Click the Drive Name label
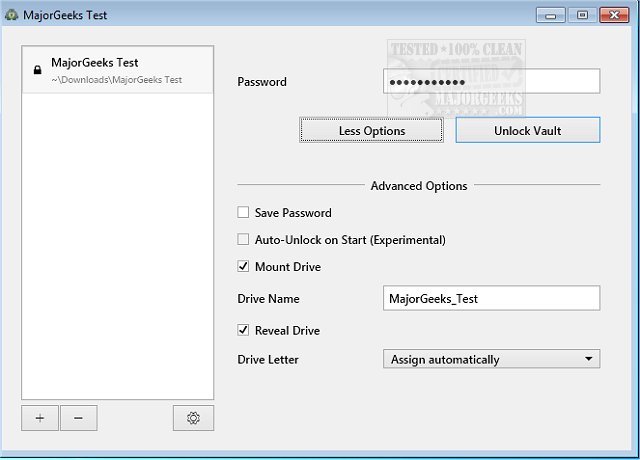Screen dimensions: 640x460 (268, 299)
